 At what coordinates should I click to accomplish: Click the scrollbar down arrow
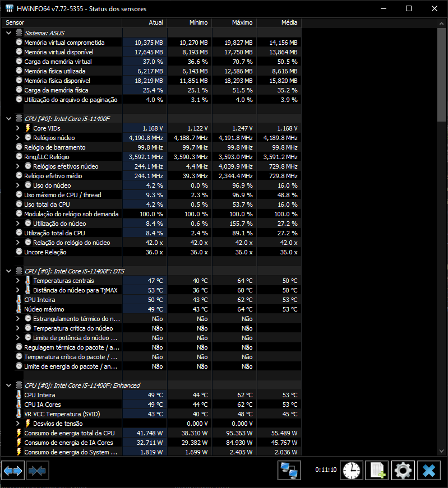click(441, 451)
